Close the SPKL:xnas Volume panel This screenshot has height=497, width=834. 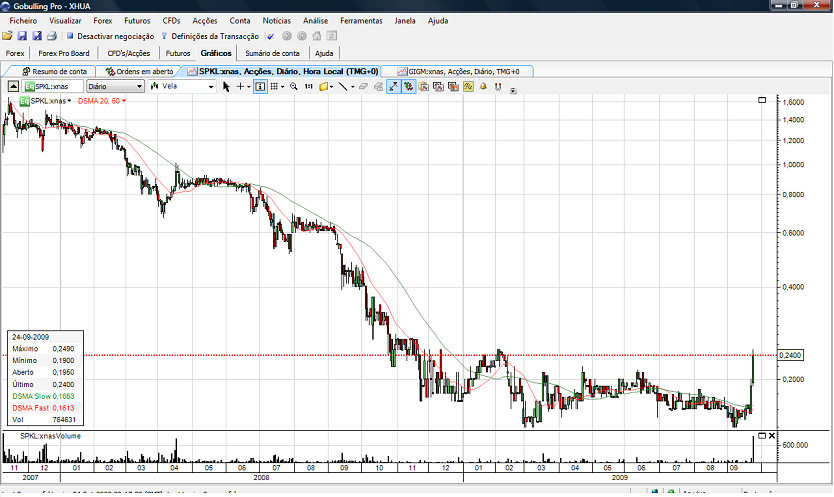pos(772,436)
